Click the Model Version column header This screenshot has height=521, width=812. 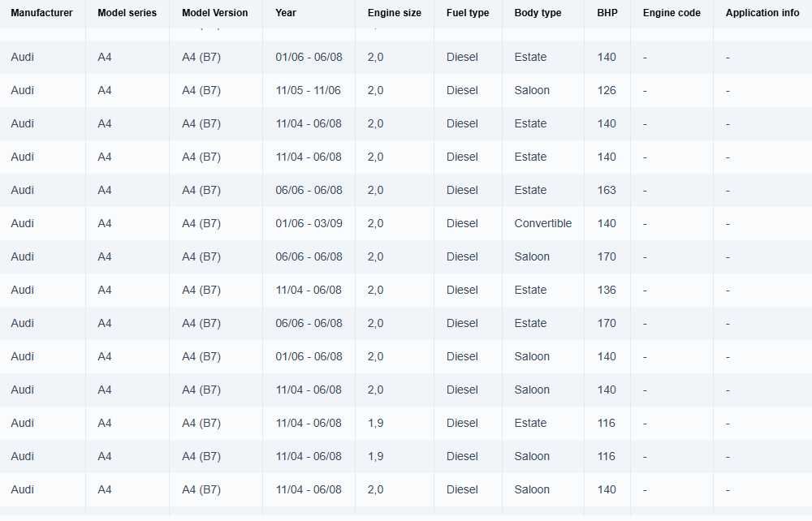pyautogui.click(x=215, y=13)
